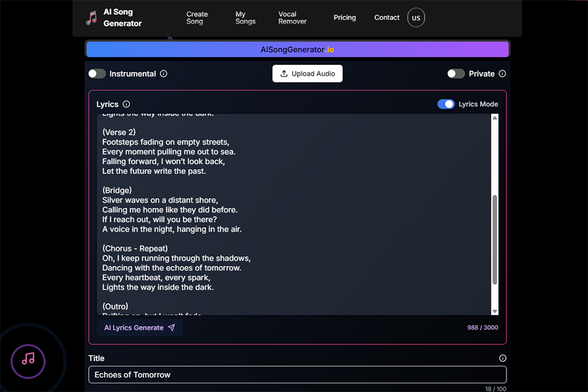The width and height of the screenshot is (588, 392).
Task: Show info icon beside Title label
Action: coord(502,358)
